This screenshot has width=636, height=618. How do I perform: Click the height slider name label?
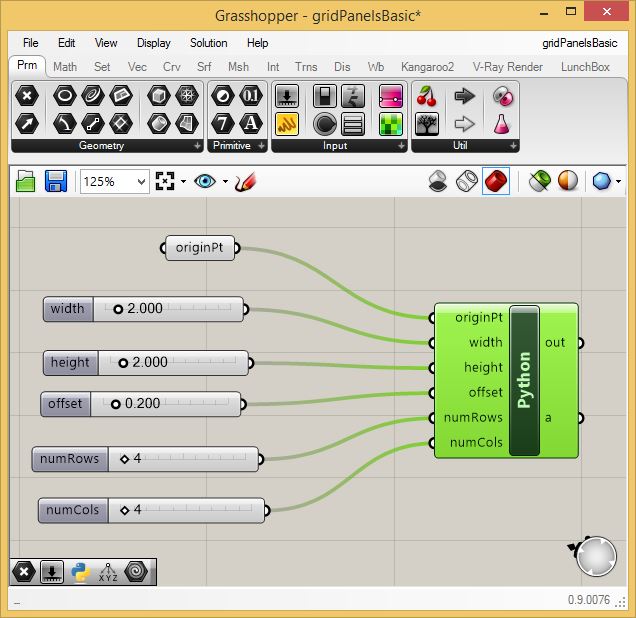click(70, 363)
